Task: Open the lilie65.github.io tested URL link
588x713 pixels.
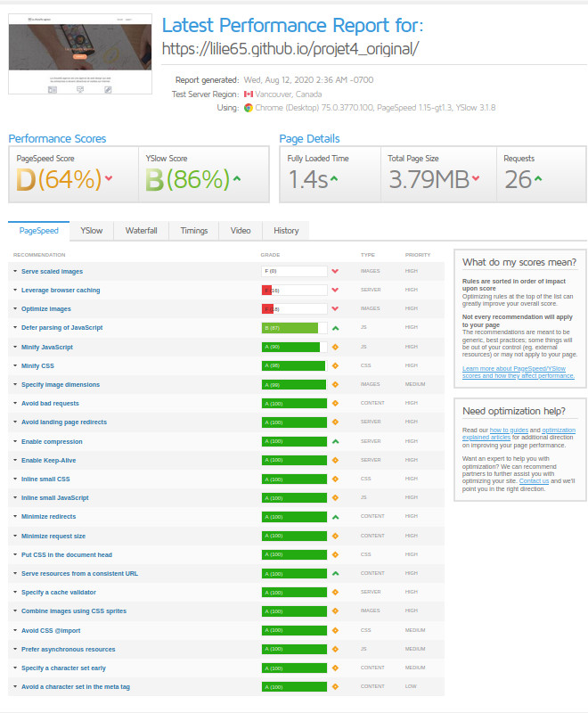Action: pyautogui.click(x=290, y=48)
